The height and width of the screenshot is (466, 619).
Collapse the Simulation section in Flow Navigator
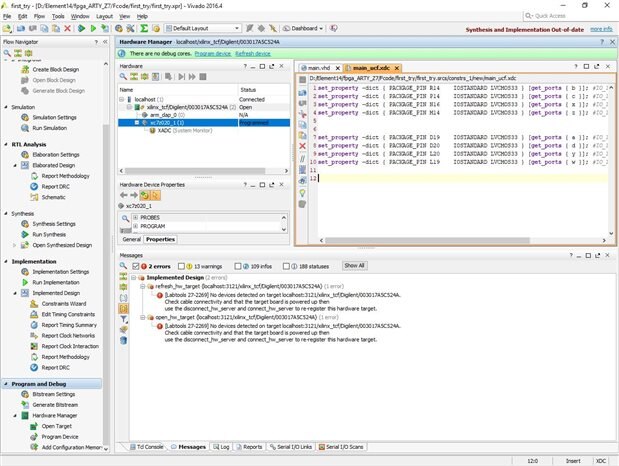click(5, 105)
